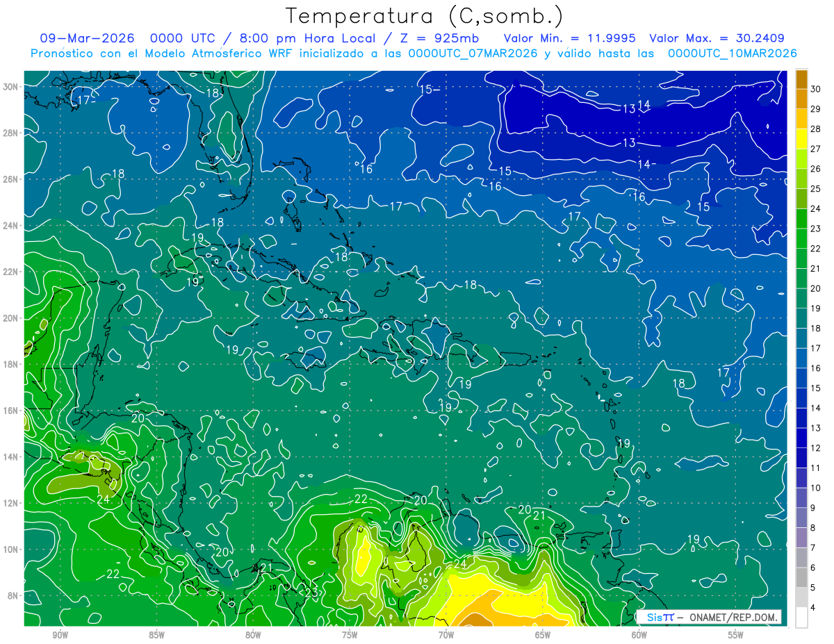Click the 80W longitude axis label
This screenshot has height=644, width=834.
[x=253, y=635]
